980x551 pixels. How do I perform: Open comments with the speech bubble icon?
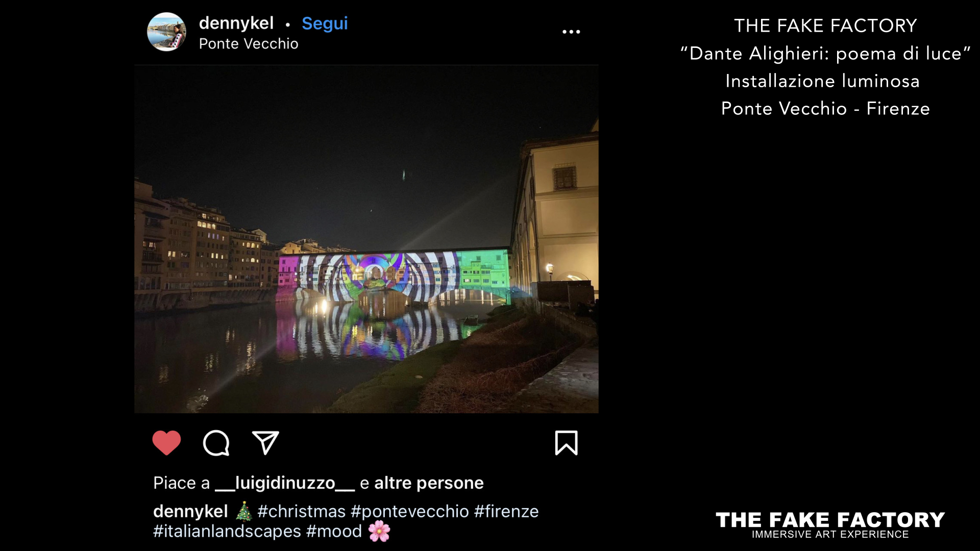216,443
